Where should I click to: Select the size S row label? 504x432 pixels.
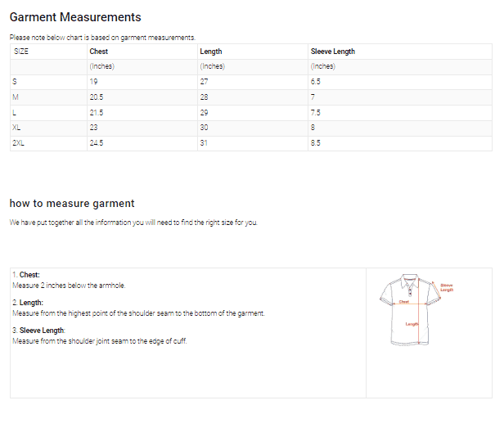[15, 82]
